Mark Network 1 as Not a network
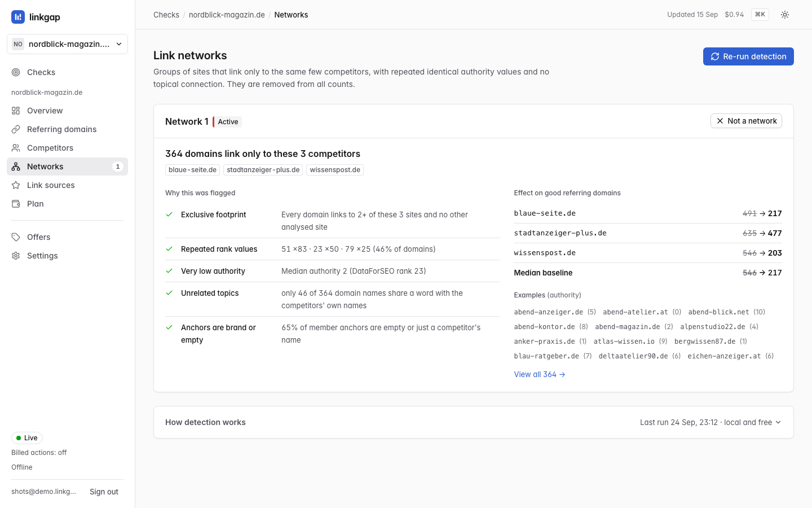 point(746,121)
